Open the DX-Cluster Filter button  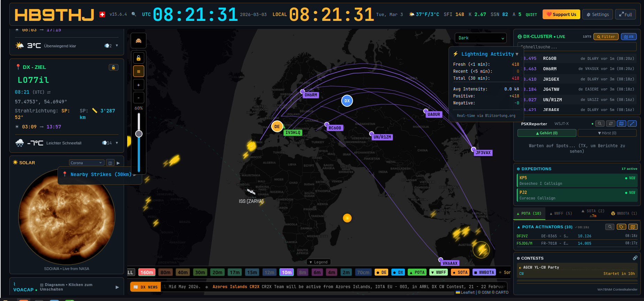[606, 37]
